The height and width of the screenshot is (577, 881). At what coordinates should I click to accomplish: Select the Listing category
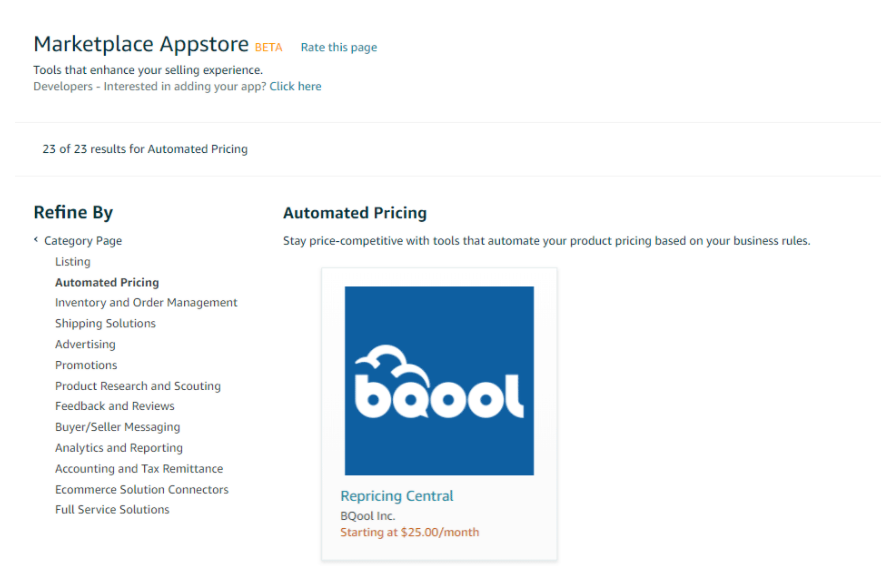coord(73,262)
